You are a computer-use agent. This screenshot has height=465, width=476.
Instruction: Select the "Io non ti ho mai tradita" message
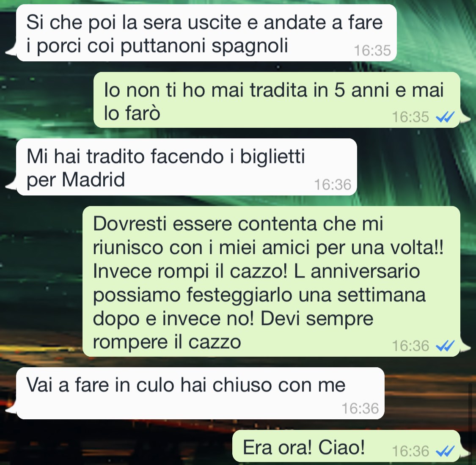point(277,100)
